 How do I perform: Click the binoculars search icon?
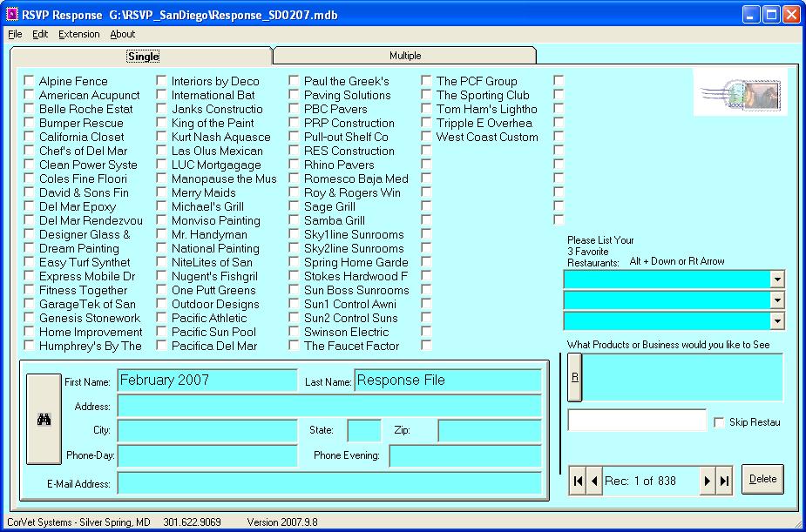coord(44,419)
